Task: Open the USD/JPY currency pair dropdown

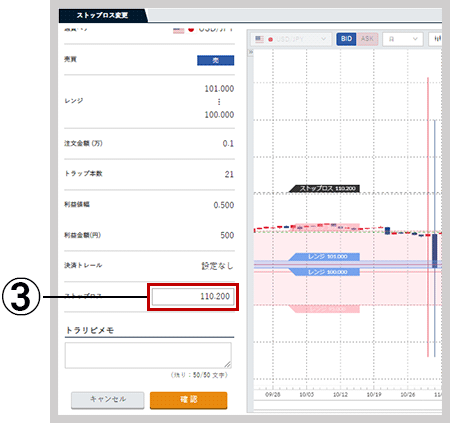Action: point(291,39)
